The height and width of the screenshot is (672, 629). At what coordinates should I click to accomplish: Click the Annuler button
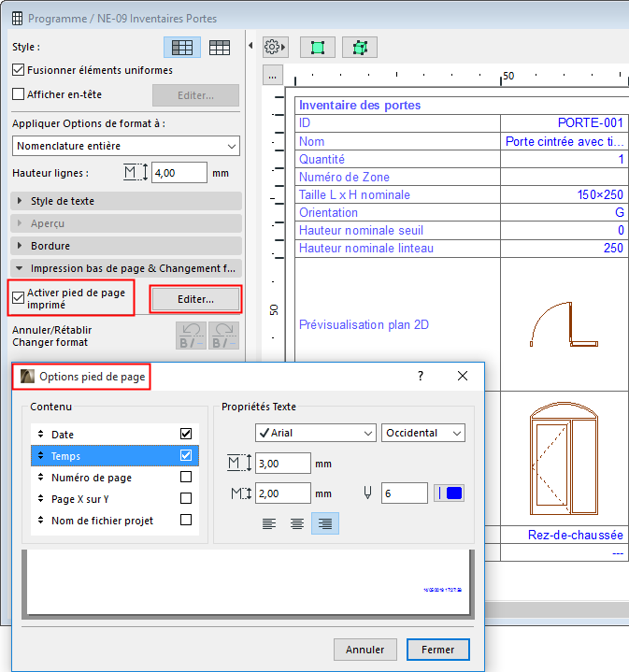tap(365, 650)
